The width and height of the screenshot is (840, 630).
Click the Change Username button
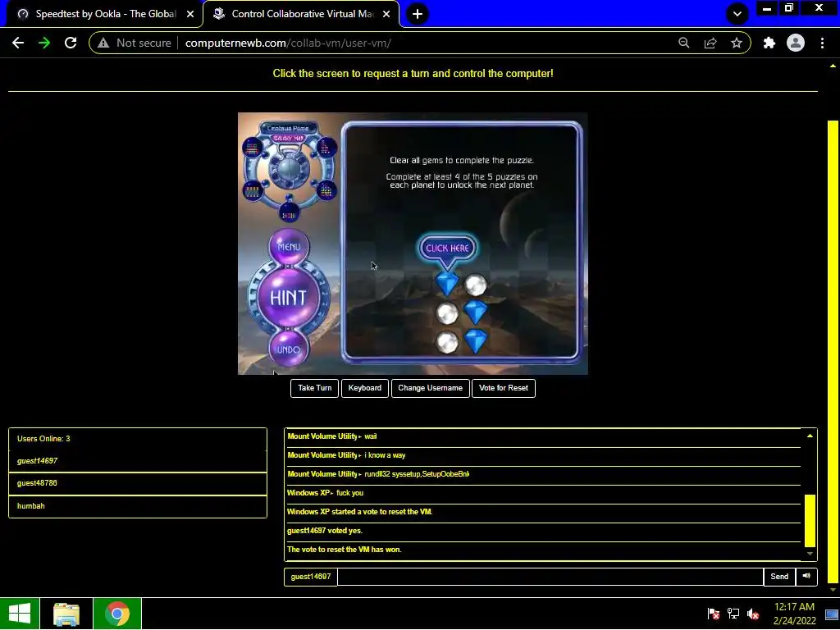pyautogui.click(x=430, y=388)
